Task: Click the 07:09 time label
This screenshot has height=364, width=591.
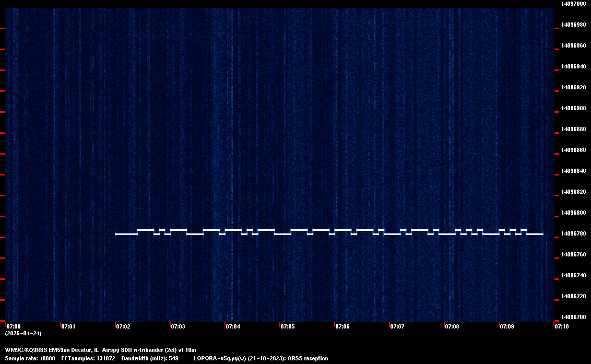Action: click(x=507, y=326)
